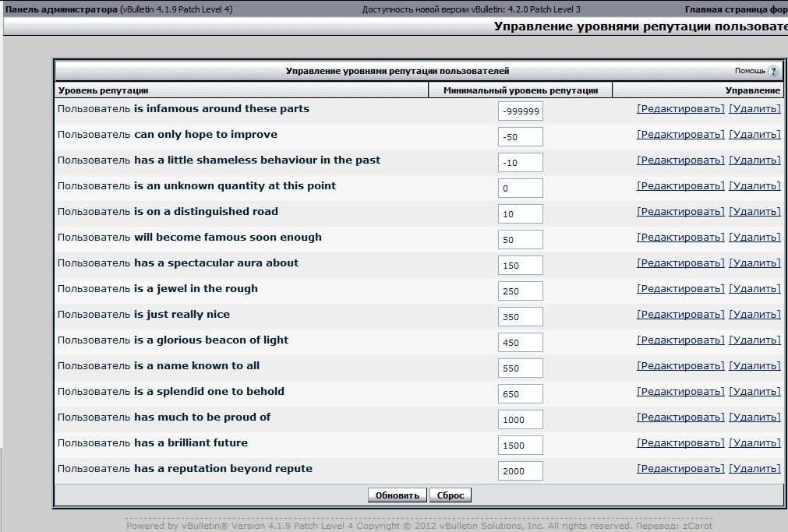Click the help question mark icon
Viewport: 788px width, 532px height.
772,71
